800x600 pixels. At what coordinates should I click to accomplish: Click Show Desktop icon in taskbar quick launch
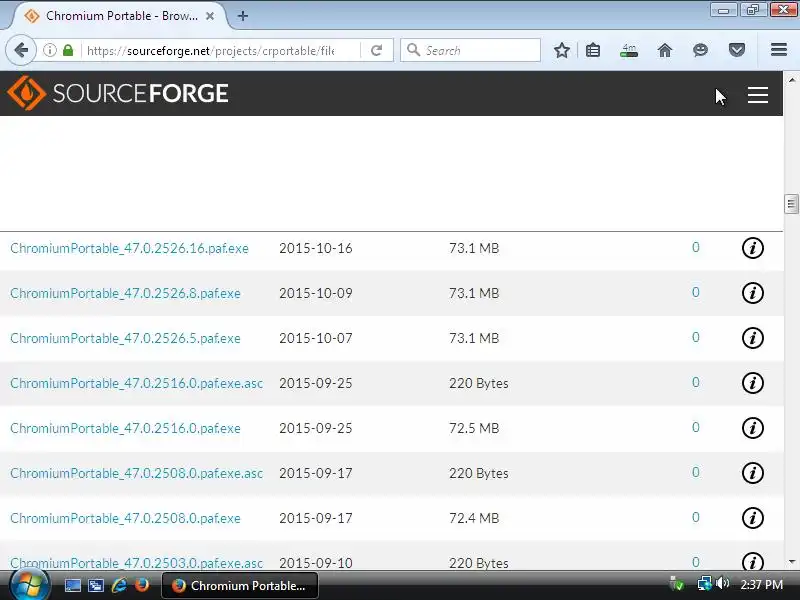(72, 586)
